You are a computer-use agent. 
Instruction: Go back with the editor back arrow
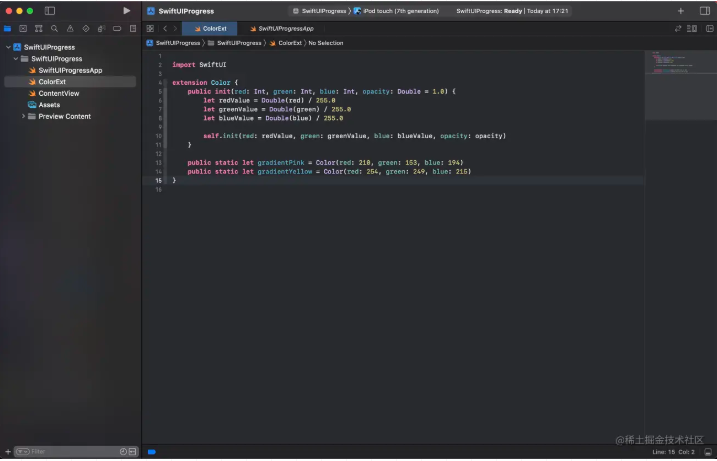pyautogui.click(x=164, y=29)
